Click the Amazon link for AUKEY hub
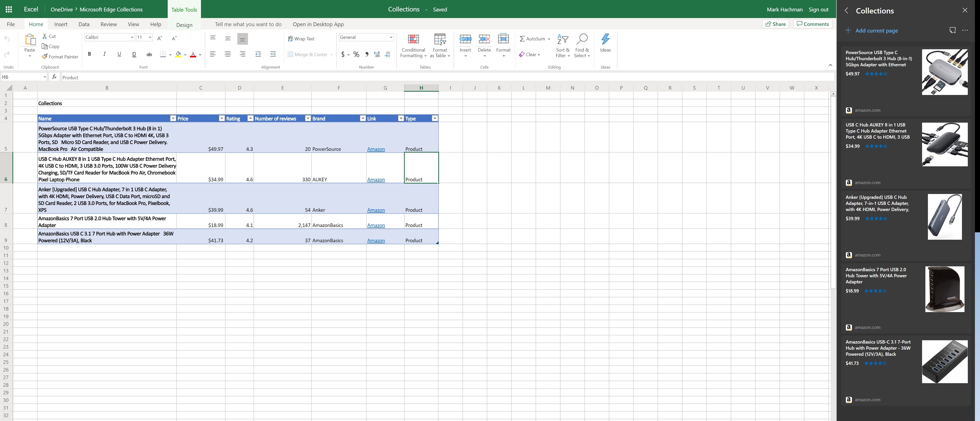The height and width of the screenshot is (421, 980). pos(376,180)
